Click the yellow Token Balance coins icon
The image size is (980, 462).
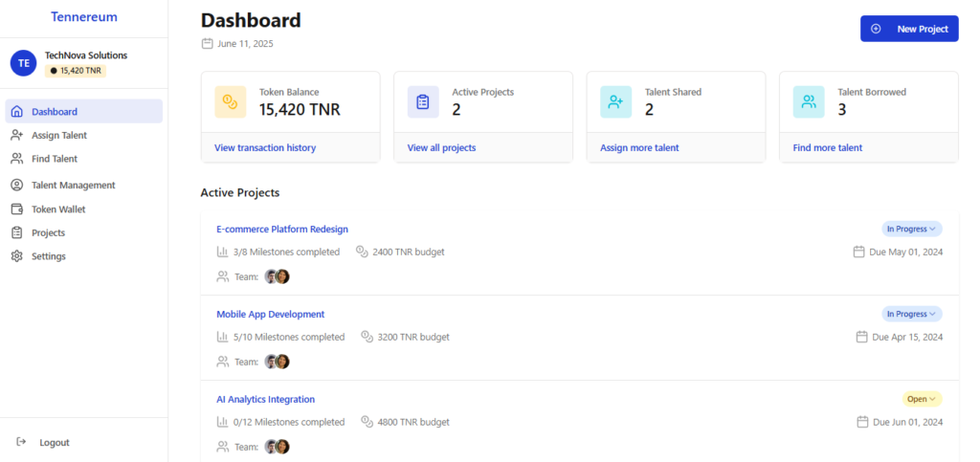(x=231, y=101)
